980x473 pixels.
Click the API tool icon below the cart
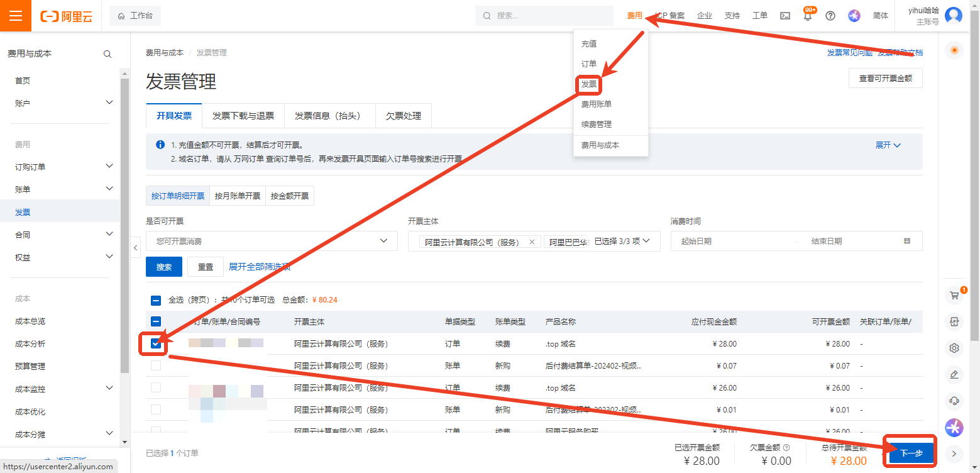click(x=954, y=321)
